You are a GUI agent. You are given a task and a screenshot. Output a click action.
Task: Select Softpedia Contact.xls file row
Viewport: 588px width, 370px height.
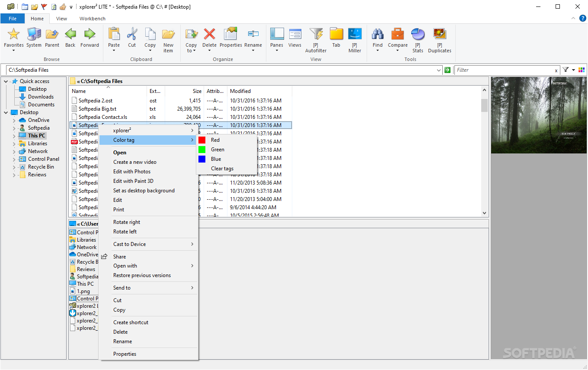click(180, 117)
